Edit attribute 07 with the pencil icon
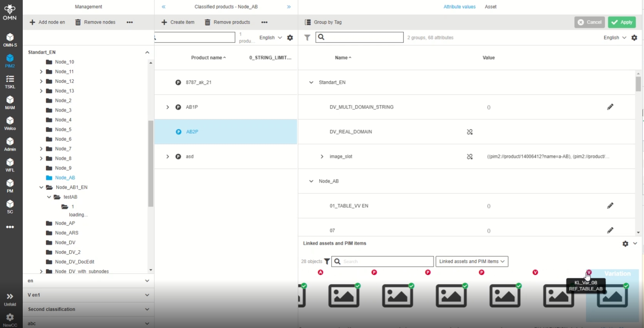The image size is (644, 328). [610, 230]
